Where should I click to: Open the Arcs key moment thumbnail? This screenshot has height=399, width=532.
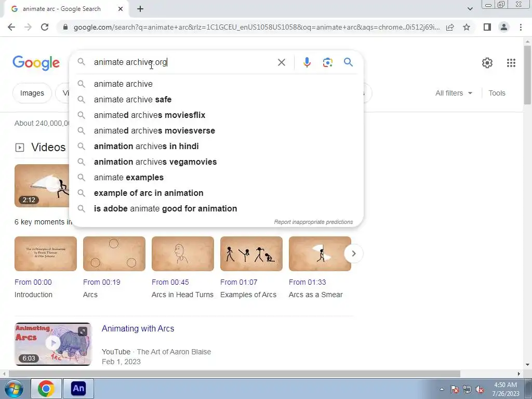pyautogui.click(x=114, y=254)
